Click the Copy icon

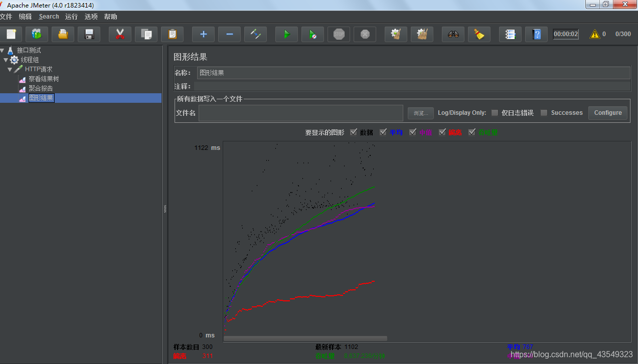coord(146,34)
